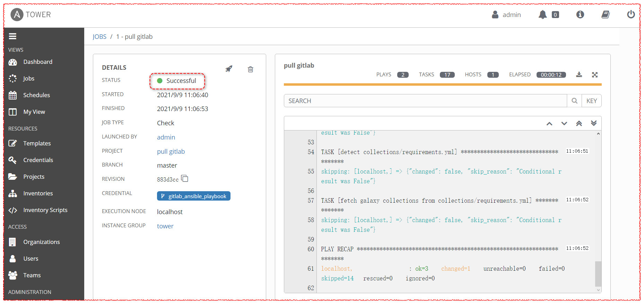Copy the revision hash to clipboard

[x=185, y=179]
